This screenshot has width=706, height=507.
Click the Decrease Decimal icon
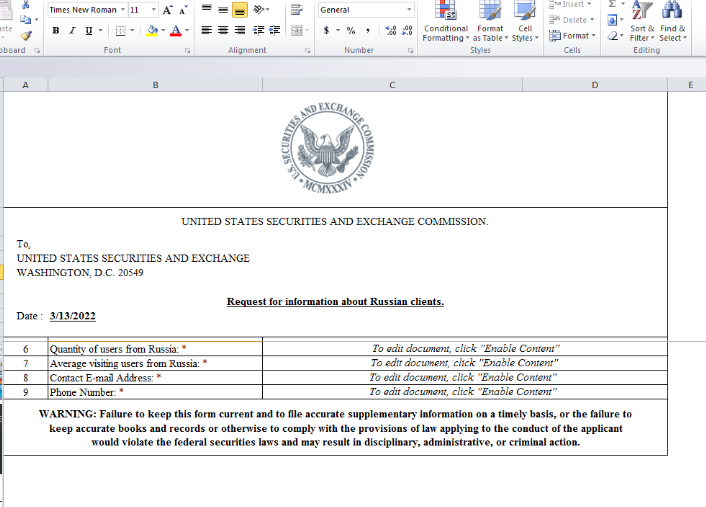(x=407, y=31)
